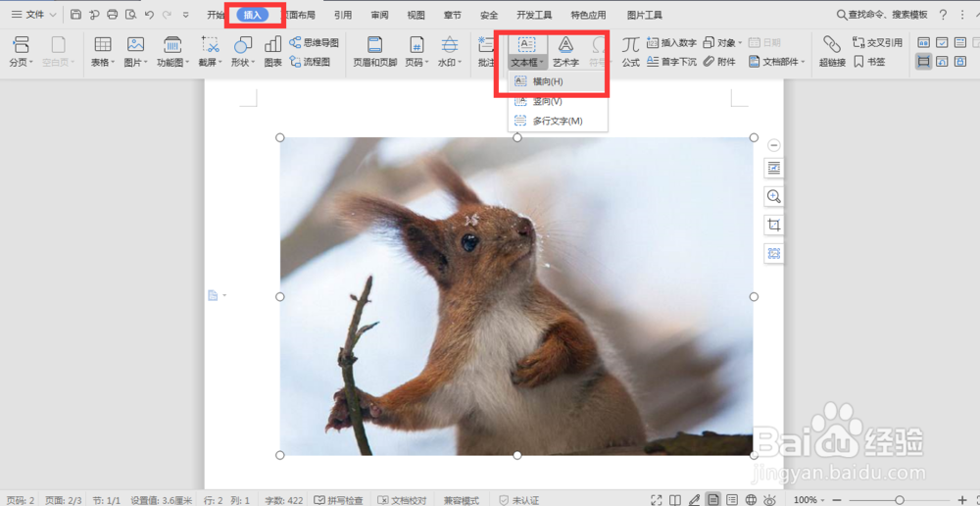
Task: Insert an 附件 attachment
Action: (720, 62)
